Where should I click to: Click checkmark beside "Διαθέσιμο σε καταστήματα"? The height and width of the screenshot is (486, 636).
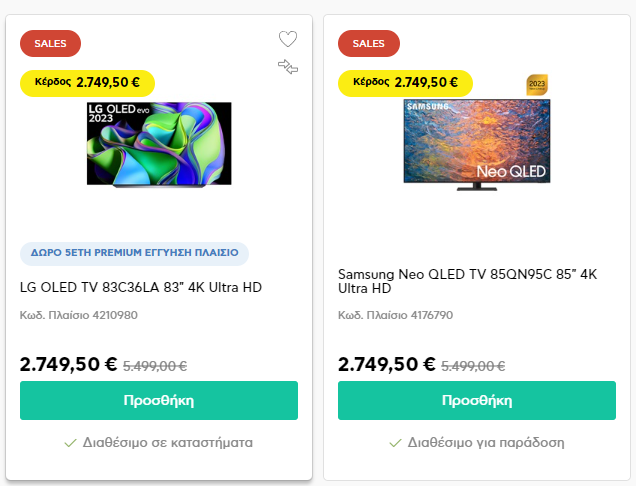(70, 442)
